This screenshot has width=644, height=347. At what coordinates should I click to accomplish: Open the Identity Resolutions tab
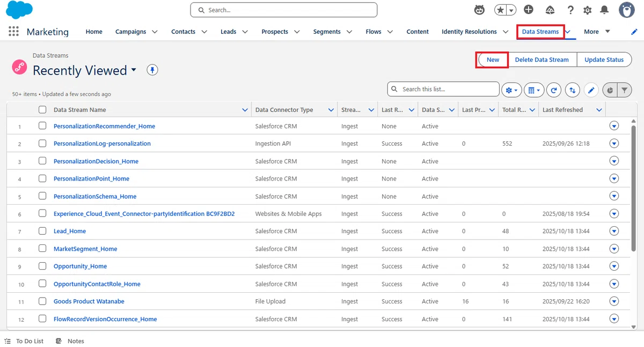(x=469, y=32)
